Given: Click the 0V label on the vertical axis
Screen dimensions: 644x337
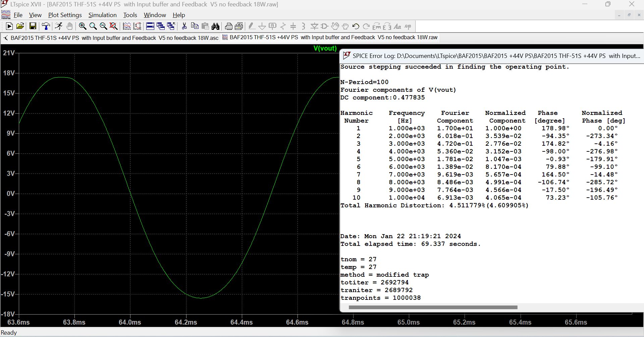Looking at the screenshot, I should coord(11,194).
